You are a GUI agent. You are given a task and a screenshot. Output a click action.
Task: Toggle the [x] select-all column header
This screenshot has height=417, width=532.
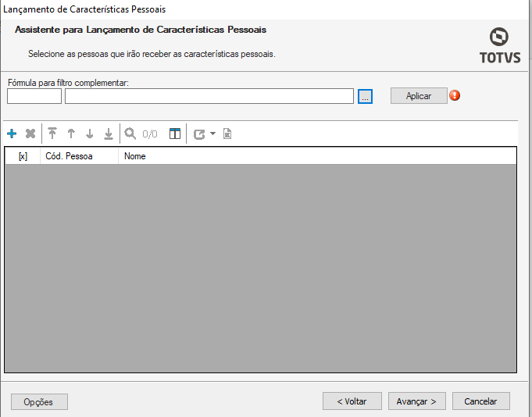[x=23, y=156]
